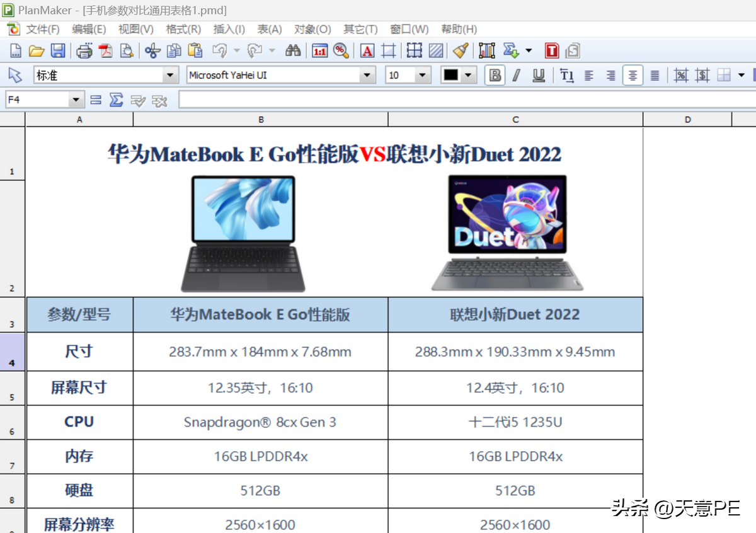Click the formula edit bar field
The image size is (756, 533).
[467, 100]
